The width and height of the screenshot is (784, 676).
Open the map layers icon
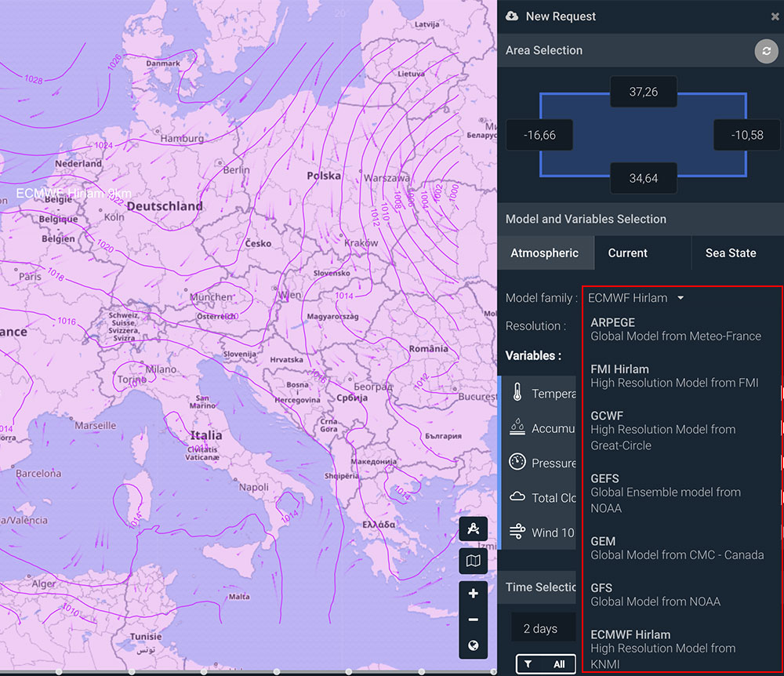point(474,561)
